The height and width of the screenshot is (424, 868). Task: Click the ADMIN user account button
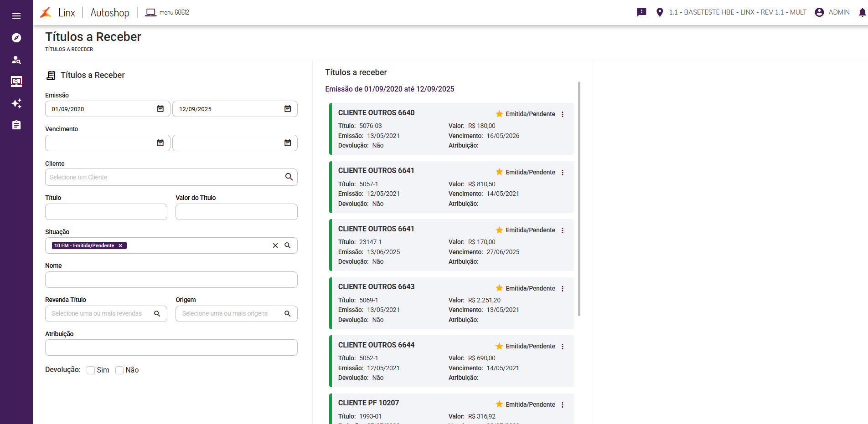pos(832,12)
